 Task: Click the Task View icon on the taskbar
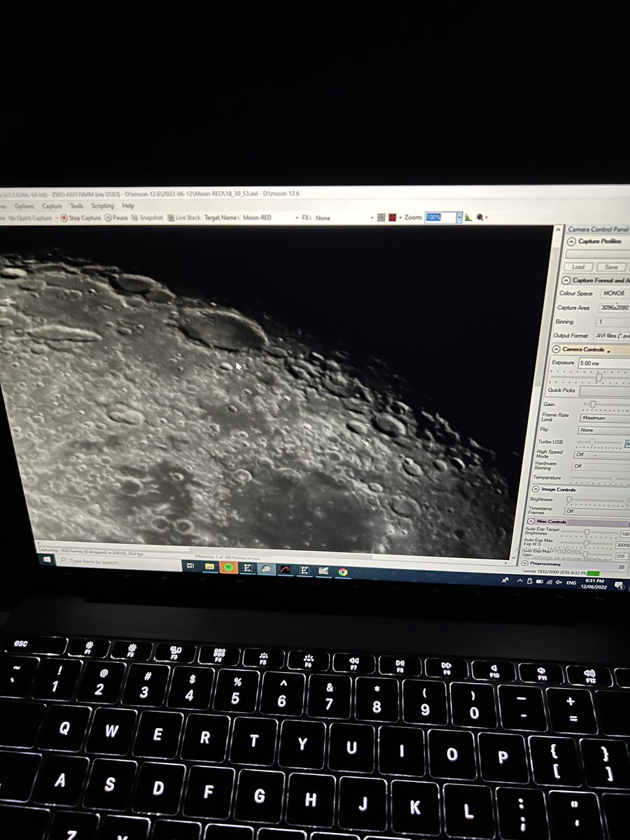click(190, 565)
